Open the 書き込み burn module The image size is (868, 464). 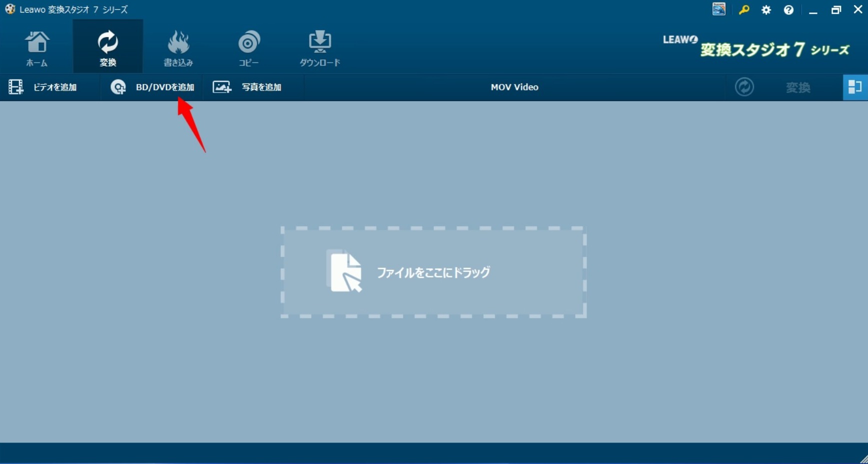(x=178, y=48)
